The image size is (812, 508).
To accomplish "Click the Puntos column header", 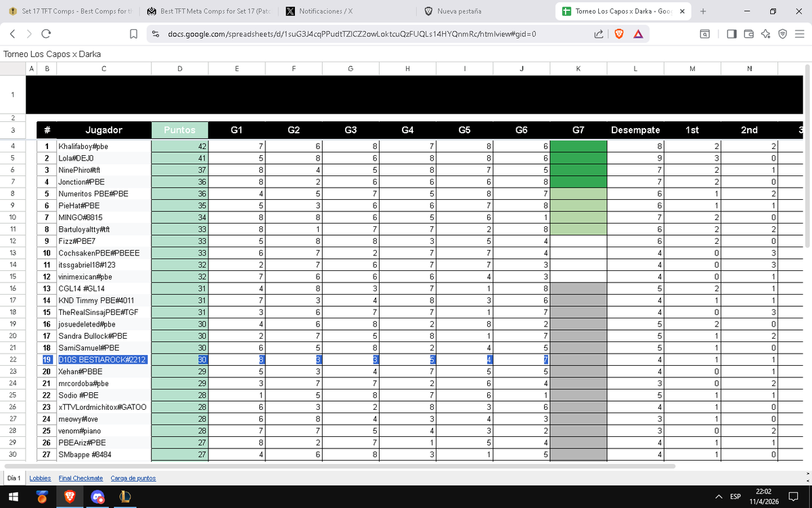I will (179, 130).
